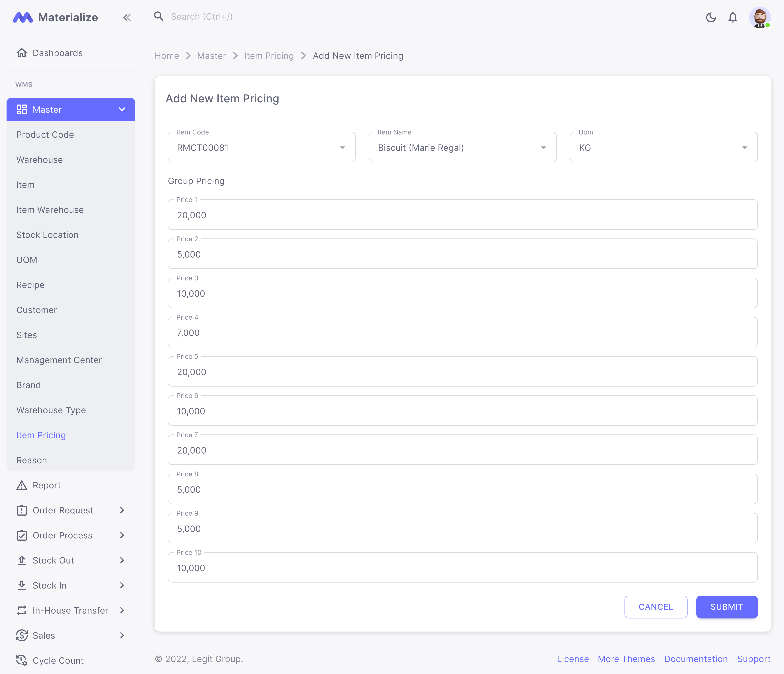
Task: Expand the Item Name dropdown
Action: [x=543, y=148]
